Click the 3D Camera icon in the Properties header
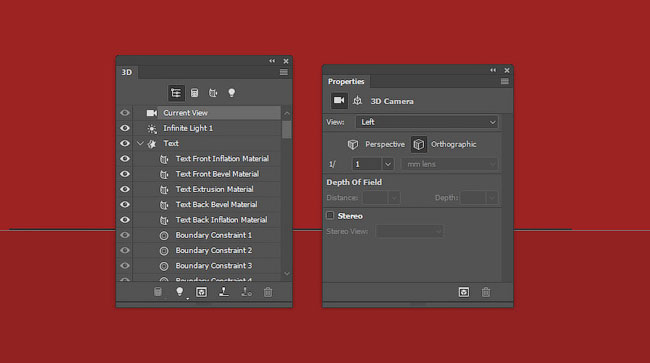650x363 pixels. [339, 101]
